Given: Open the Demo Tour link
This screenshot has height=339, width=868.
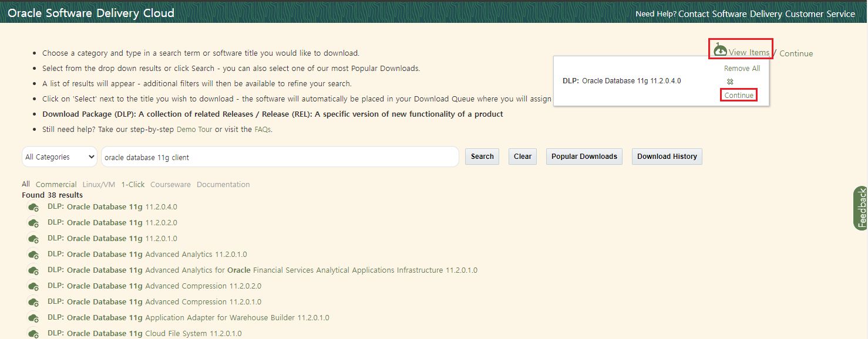Looking at the screenshot, I should point(194,130).
